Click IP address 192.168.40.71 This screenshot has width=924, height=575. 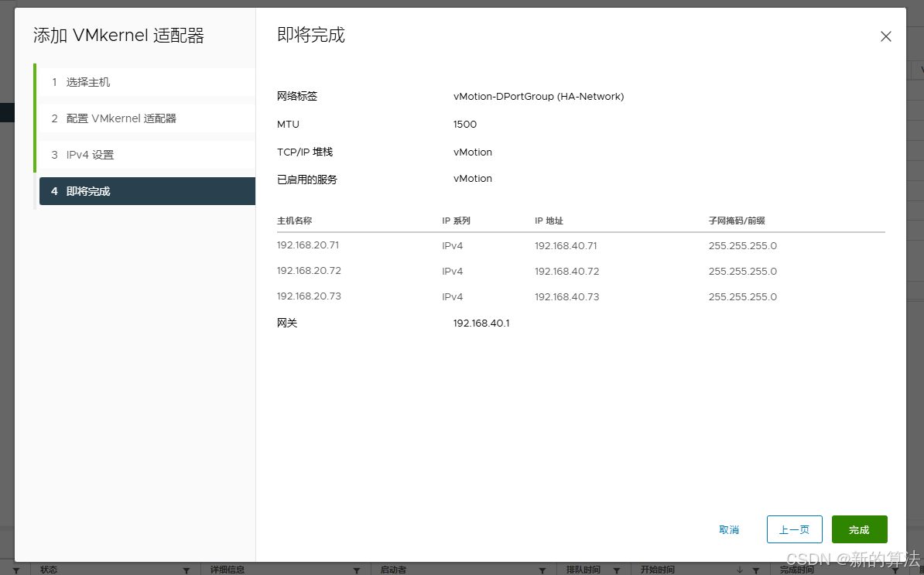point(566,245)
